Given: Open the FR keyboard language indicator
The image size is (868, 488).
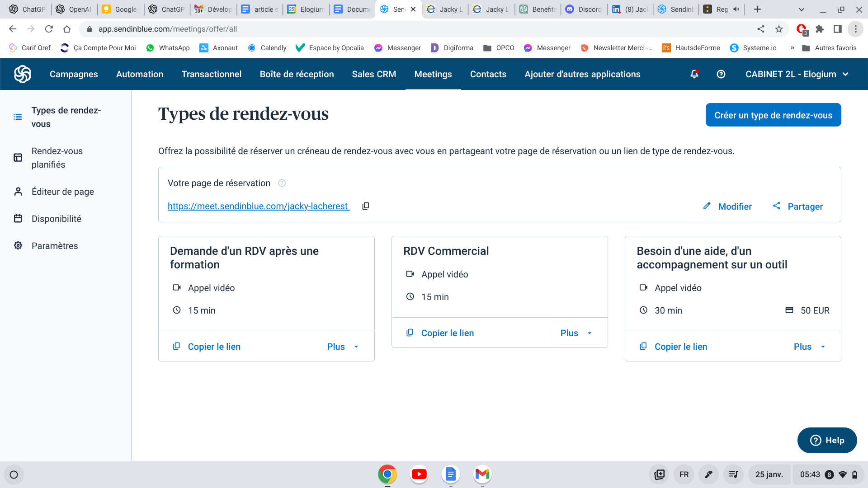Looking at the screenshot, I should tap(684, 474).
